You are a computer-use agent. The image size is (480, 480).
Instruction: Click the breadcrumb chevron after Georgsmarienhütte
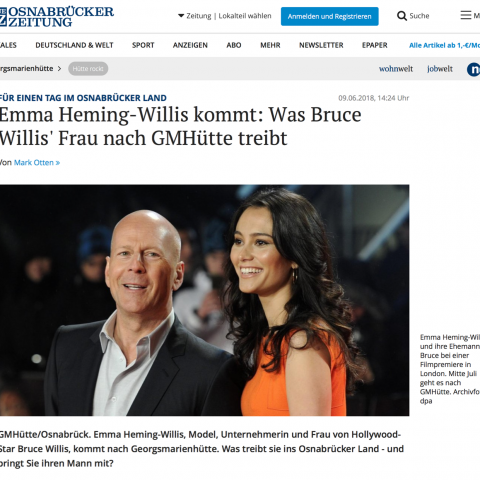point(59,69)
